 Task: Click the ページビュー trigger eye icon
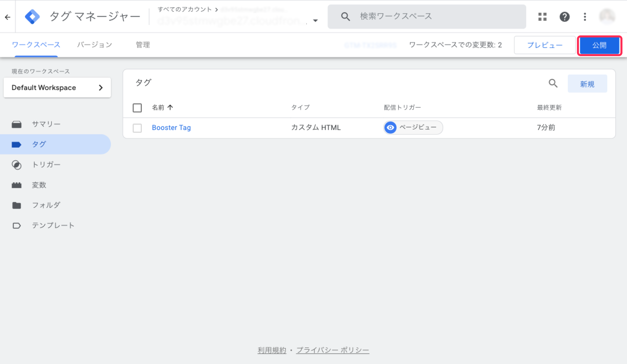390,127
